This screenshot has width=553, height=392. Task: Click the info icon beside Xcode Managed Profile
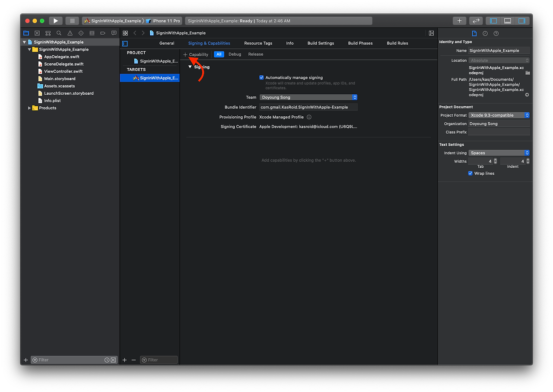pyautogui.click(x=309, y=117)
